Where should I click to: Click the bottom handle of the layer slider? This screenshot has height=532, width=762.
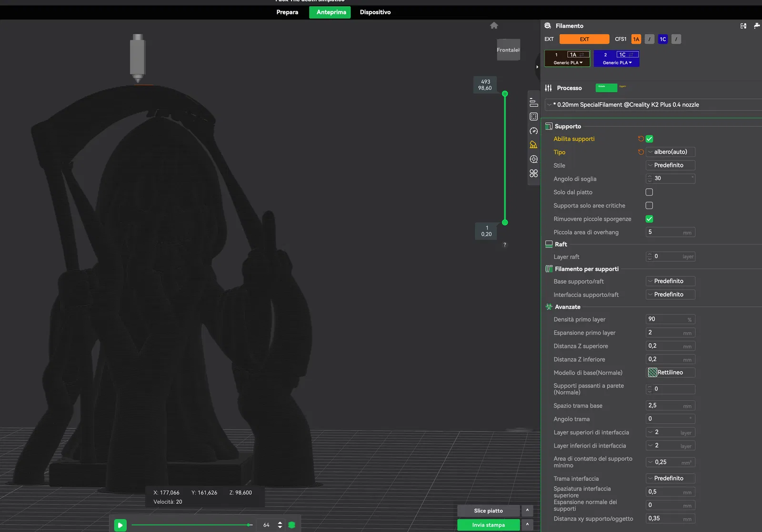505,222
